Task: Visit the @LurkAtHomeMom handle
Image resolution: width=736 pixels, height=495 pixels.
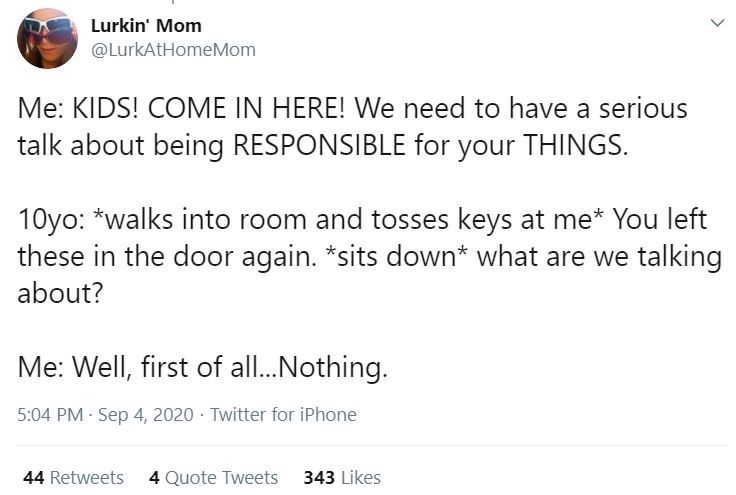Action: (173, 49)
